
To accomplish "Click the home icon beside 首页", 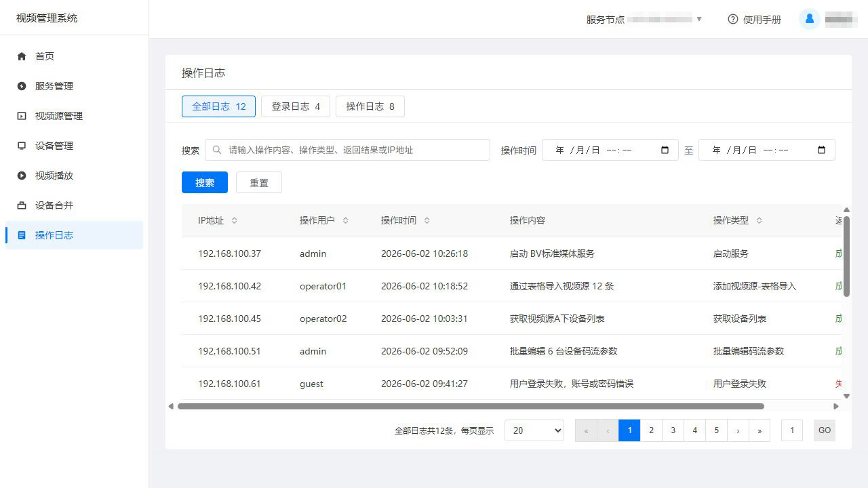I will point(22,56).
